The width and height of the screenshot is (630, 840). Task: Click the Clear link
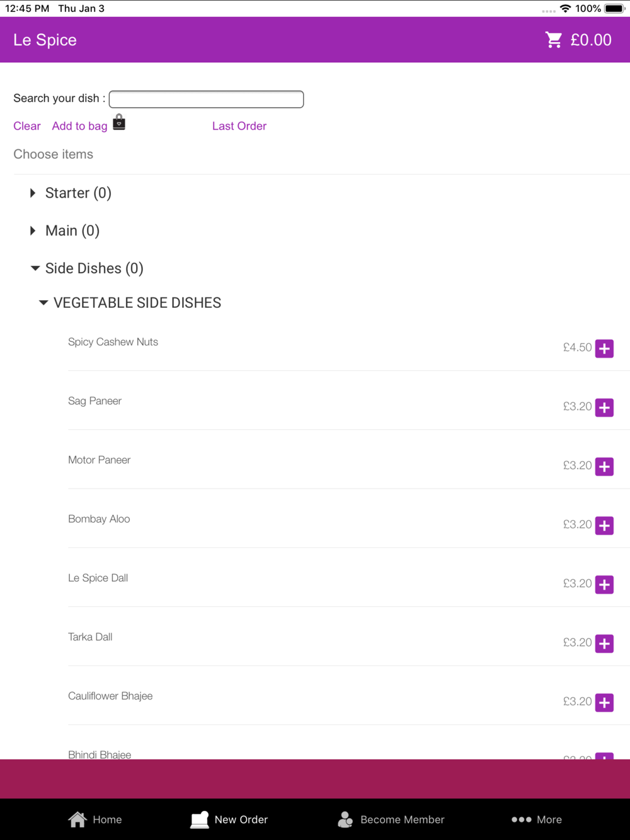tap(27, 126)
